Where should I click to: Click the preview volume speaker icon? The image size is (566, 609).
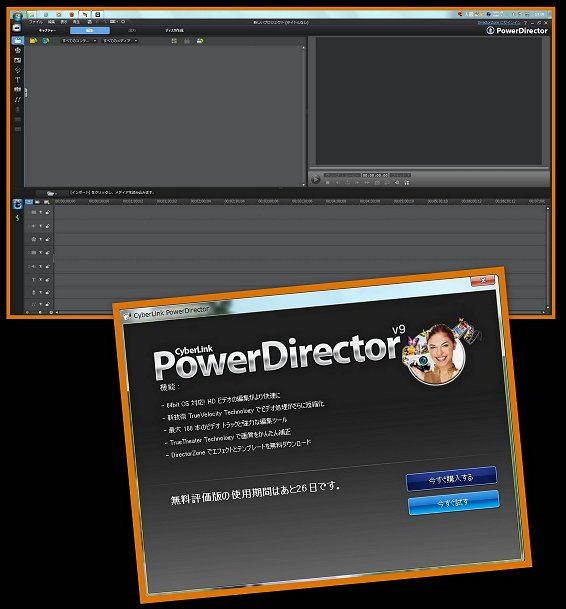point(397,182)
